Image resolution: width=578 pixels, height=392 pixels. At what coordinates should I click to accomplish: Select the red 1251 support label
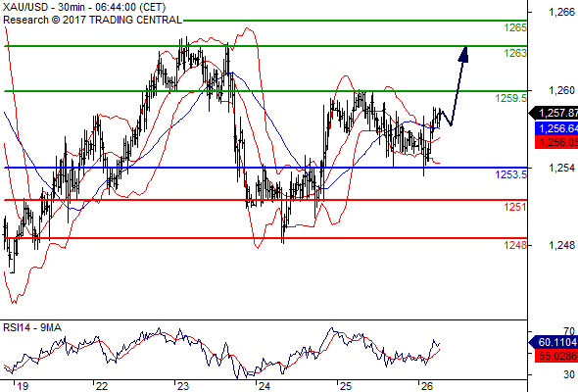click(515, 207)
